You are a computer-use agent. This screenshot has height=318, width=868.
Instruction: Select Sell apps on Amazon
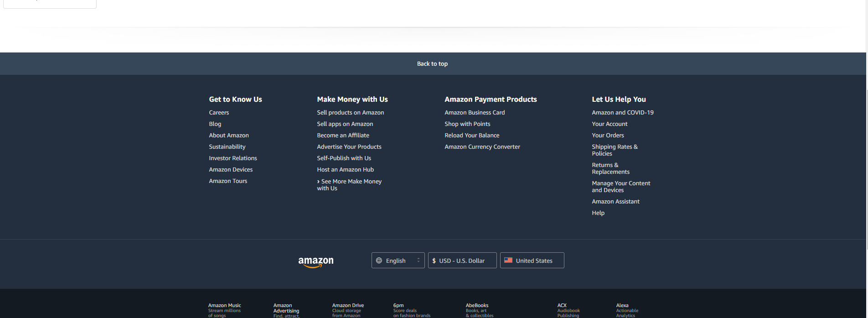[x=345, y=124]
